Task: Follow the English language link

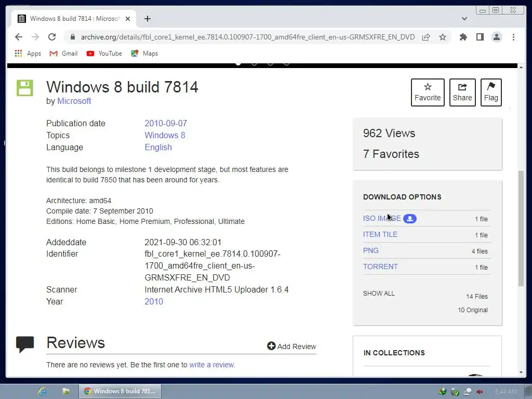Action: pyautogui.click(x=158, y=147)
